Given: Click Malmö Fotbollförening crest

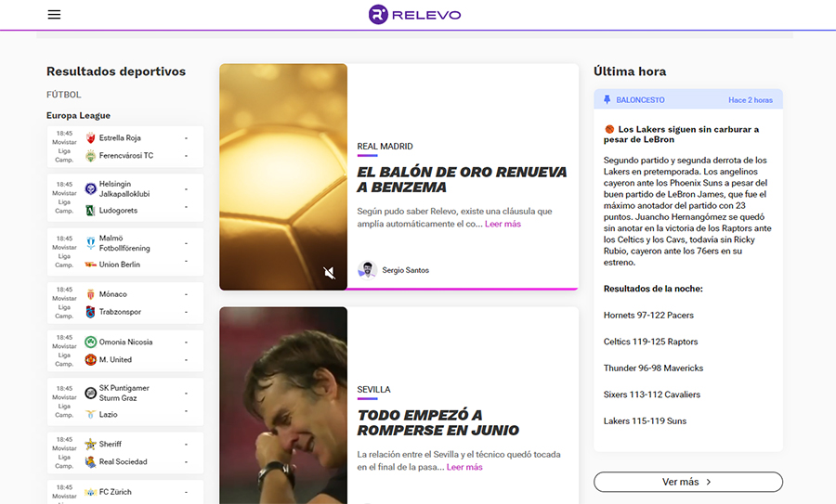Looking at the screenshot, I should point(91,243).
